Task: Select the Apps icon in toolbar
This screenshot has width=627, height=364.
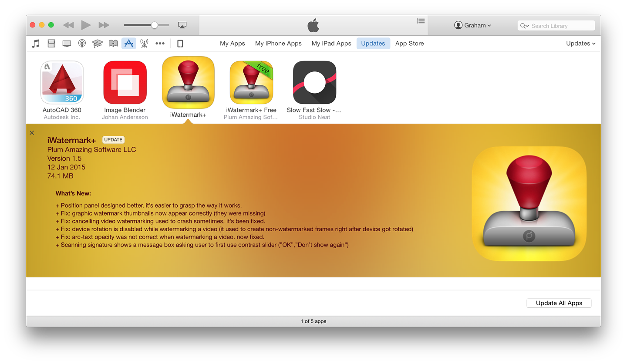Action: [x=129, y=44]
